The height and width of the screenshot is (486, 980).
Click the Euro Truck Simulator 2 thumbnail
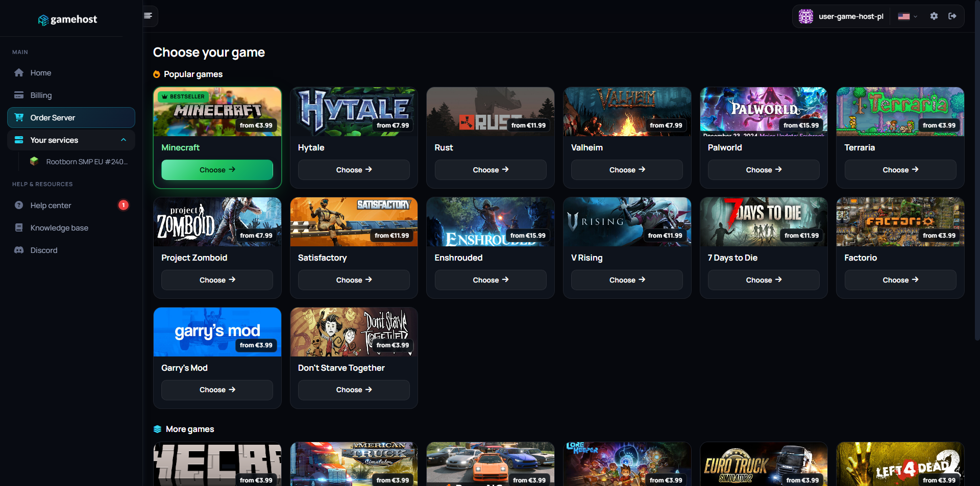click(x=764, y=464)
